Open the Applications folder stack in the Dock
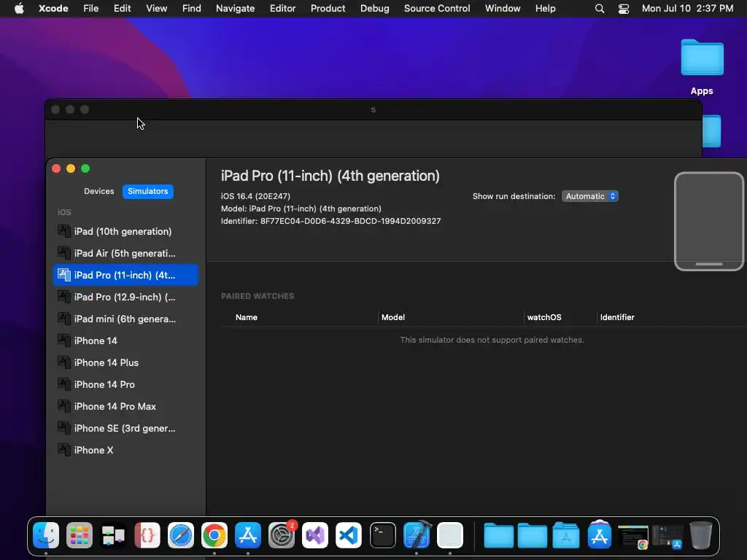Screen dimensions: 747x560 (x=566, y=535)
